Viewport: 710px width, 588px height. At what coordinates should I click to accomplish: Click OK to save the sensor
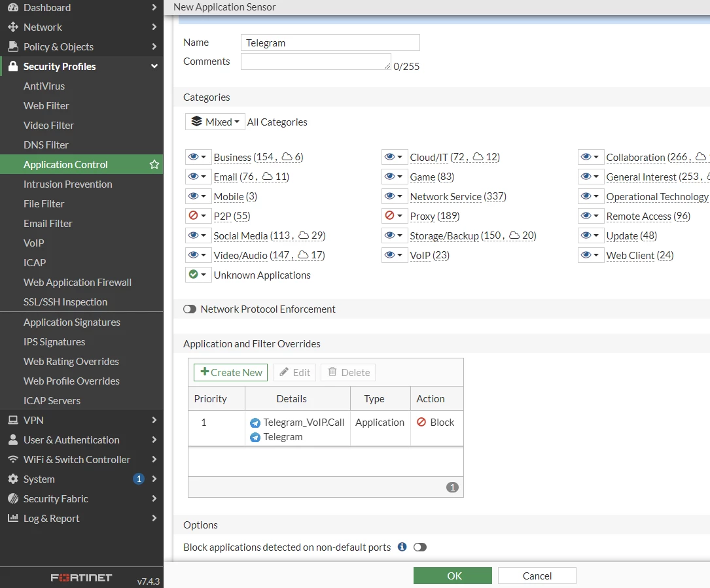point(452,576)
